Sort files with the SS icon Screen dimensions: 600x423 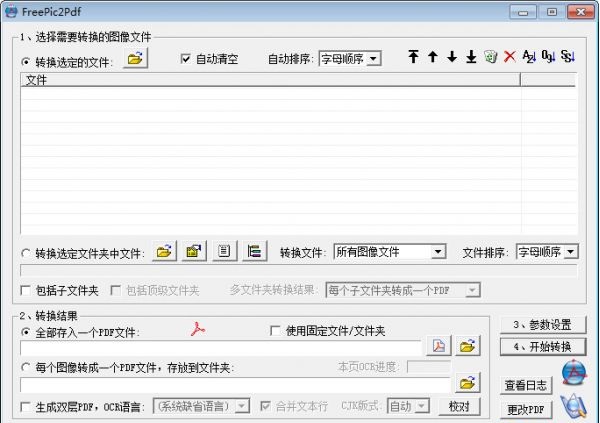[x=568, y=57]
